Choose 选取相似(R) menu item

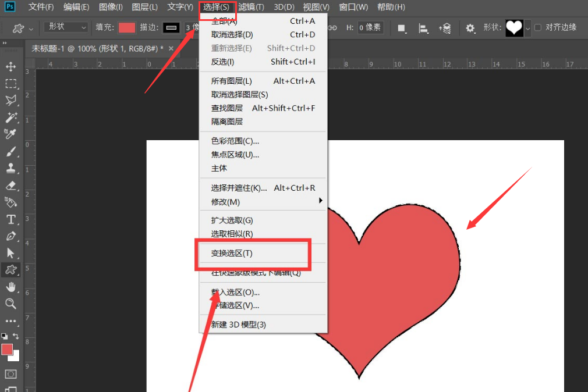pyautogui.click(x=263, y=234)
